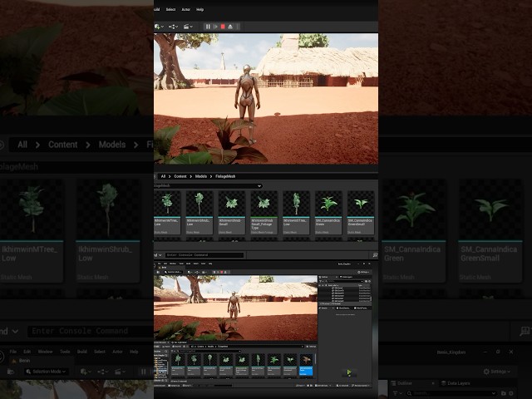Viewport: 532px width, 399px height.
Task: Open play options dots in enlarged toolbar
Action: (238, 27)
